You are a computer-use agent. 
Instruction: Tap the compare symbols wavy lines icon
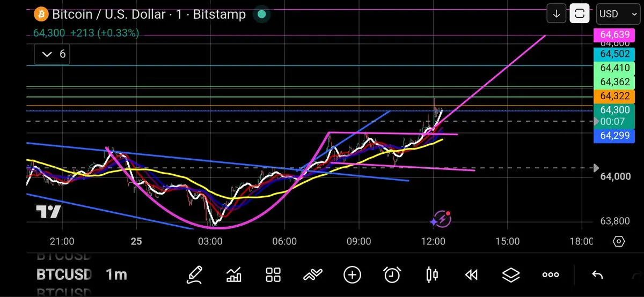pos(312,275)
